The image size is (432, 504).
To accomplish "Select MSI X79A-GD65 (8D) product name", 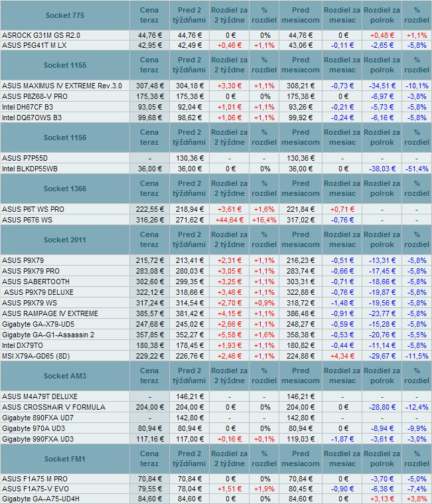I will click(x=36, y=356).
